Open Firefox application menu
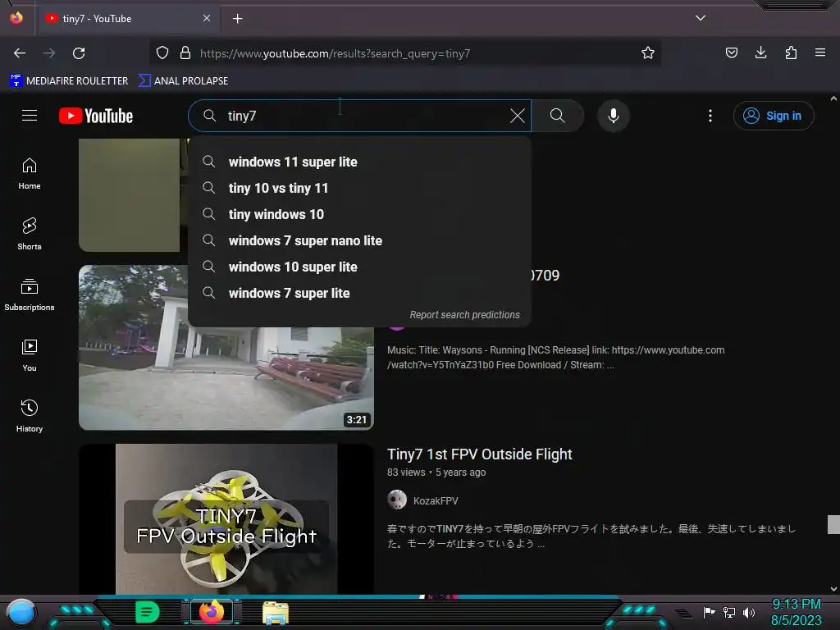Image resolution: width=840 pixels, height=630 pixels. pos(820,52)
